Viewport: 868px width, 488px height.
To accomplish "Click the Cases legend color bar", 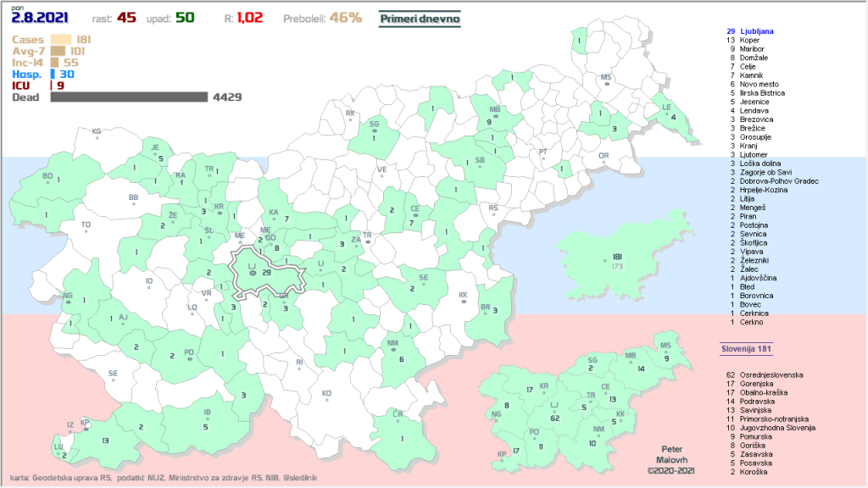I will coord(61,39).
